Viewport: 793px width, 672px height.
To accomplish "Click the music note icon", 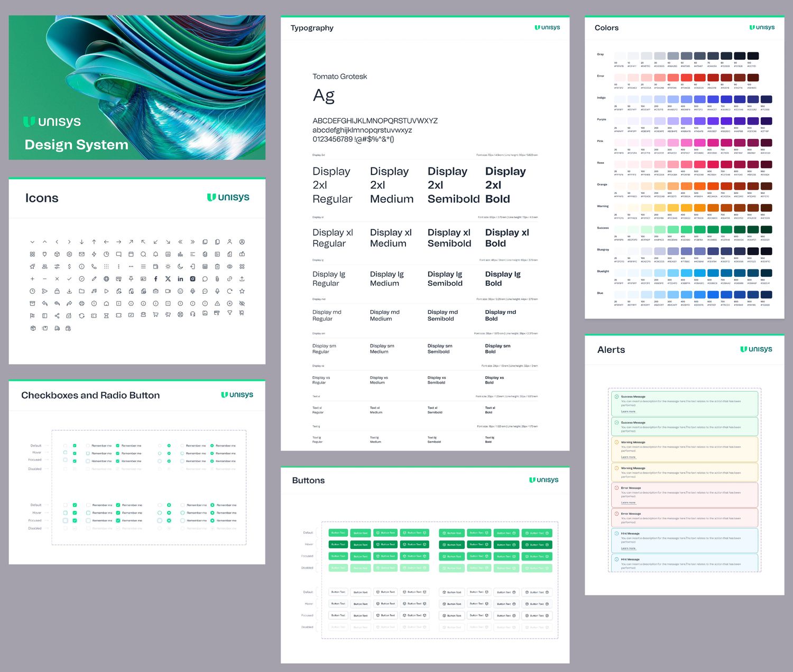I will [94, 291].
